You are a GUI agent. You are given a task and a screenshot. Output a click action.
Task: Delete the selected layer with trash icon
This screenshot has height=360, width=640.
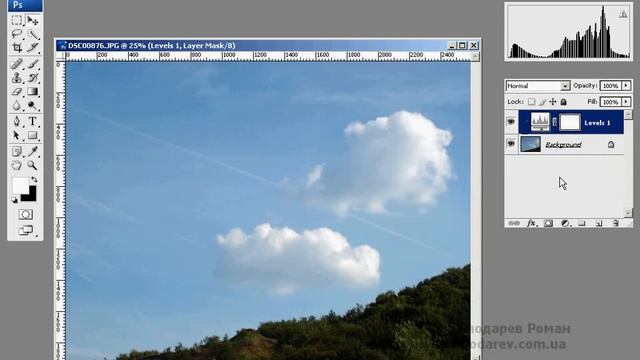click(616, 223)
